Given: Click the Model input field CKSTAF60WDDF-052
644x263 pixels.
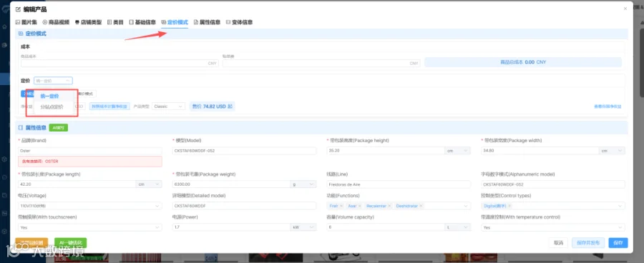Looking at the screenshot, I should 245,151.
